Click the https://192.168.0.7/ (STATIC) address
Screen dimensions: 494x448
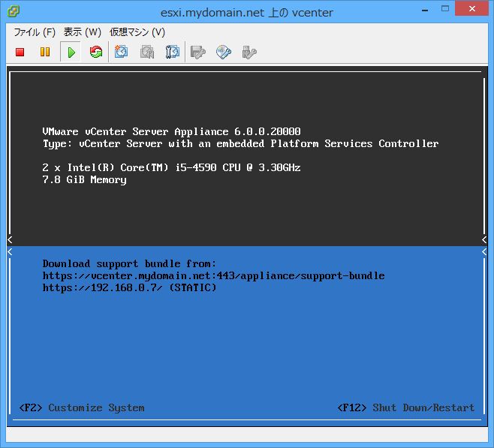(x=129, y=287)
